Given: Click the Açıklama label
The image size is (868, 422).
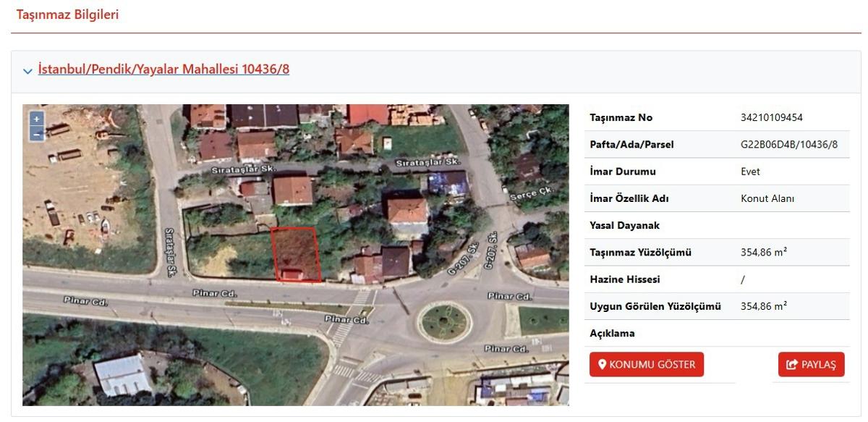Looking at the screenshot, I should (x=612, y=333).
